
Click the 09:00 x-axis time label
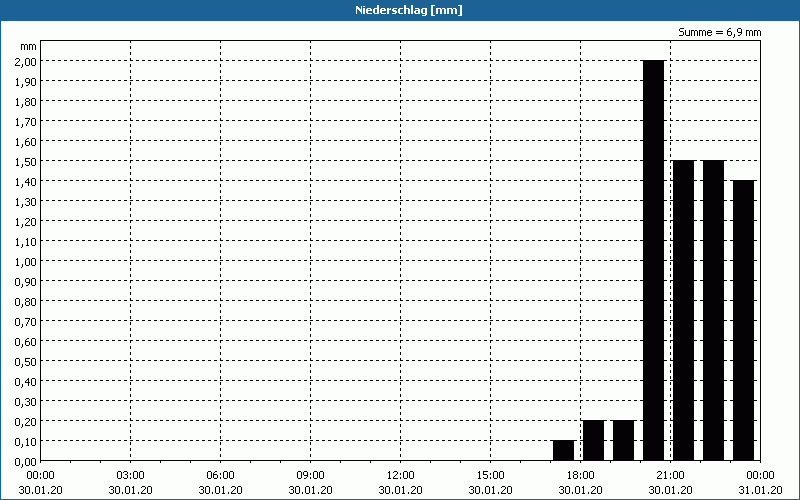pos(311,476)
